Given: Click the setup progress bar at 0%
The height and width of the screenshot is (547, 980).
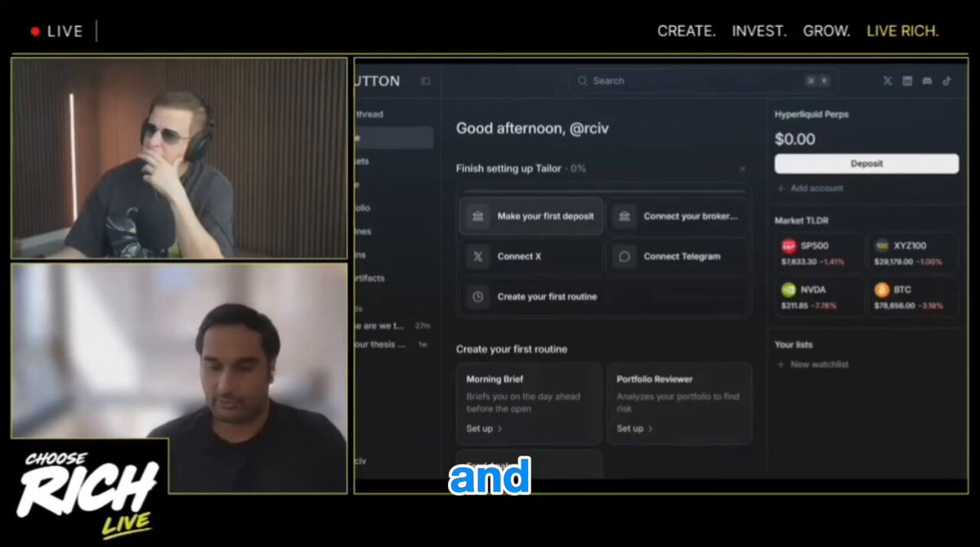Looking at the screenshot, I should point(604,190).
